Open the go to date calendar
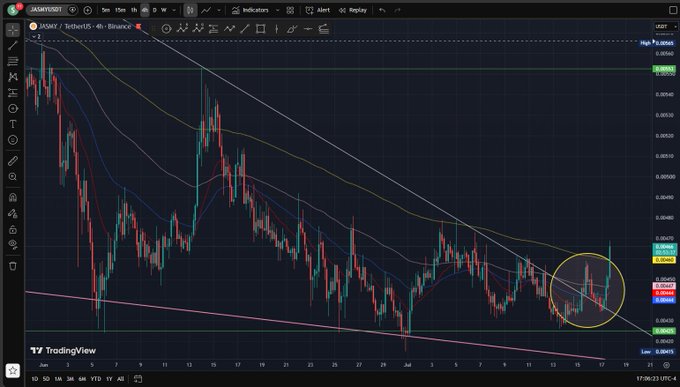This screenshot has width=680, height=387. coord(138,379)
